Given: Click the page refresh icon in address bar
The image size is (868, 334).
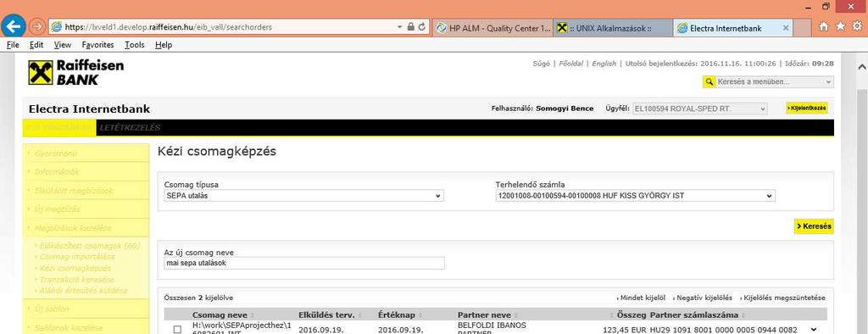Looking at the screenshot, I should [x=422, y=26].
